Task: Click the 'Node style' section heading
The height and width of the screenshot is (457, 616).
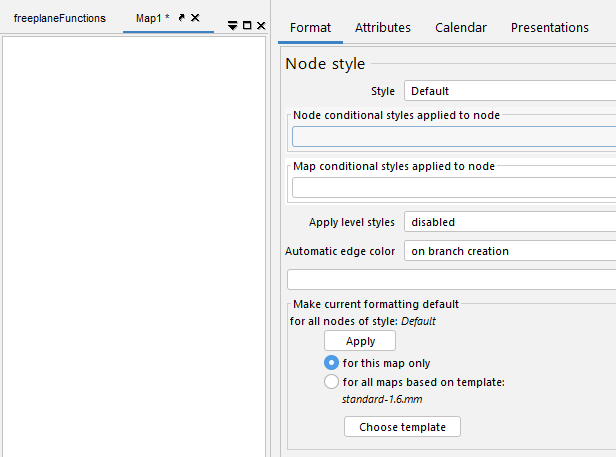Action: point(325,64)
